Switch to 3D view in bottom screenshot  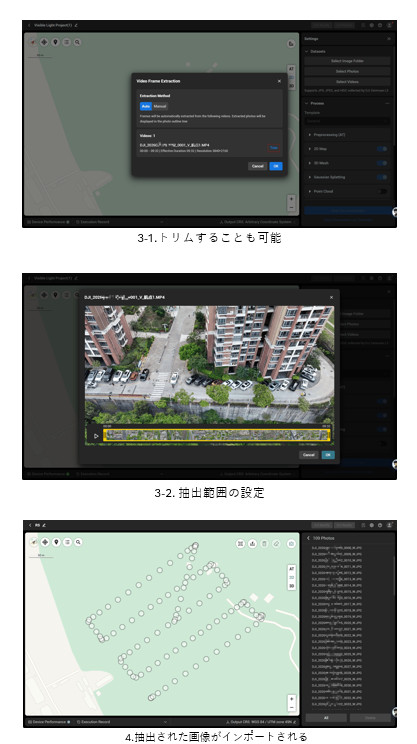click(x=292, y=586)
